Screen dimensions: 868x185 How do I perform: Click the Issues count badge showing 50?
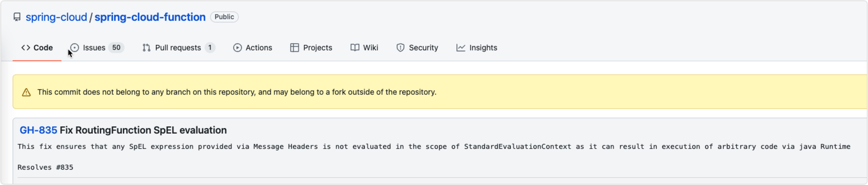[x=116, y=48]
